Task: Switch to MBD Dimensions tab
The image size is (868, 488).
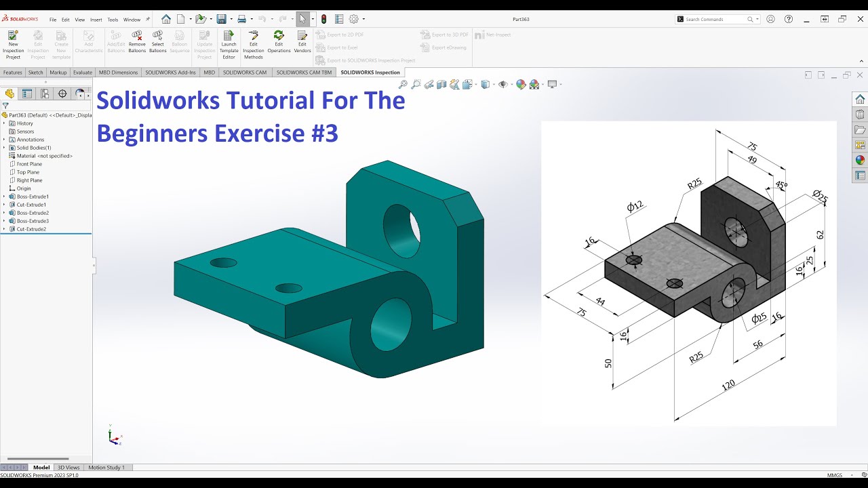Action: pos(119,73)
